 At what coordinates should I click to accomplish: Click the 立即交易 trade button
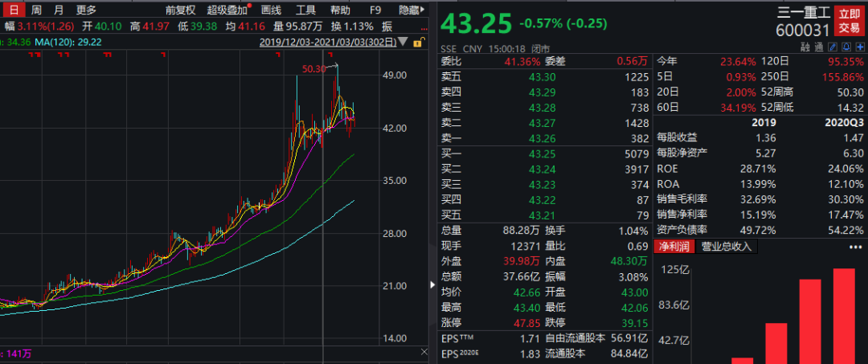click(850, 21)
